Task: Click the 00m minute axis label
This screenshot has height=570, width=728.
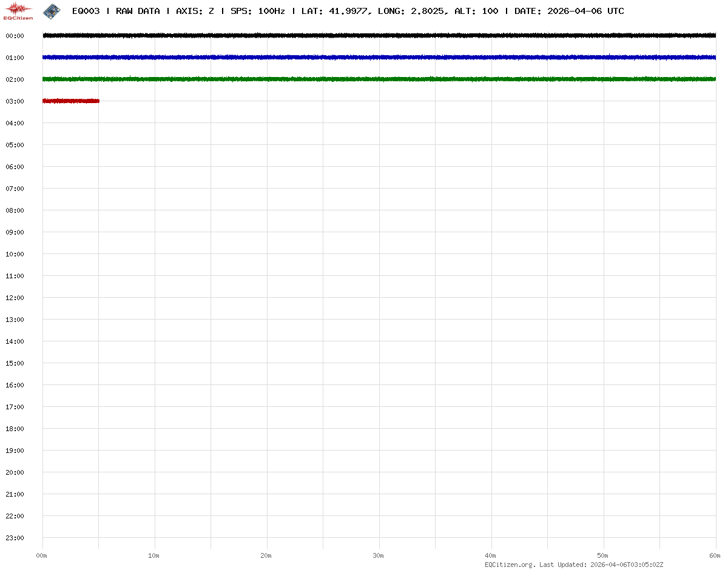Action: point(42,555)
